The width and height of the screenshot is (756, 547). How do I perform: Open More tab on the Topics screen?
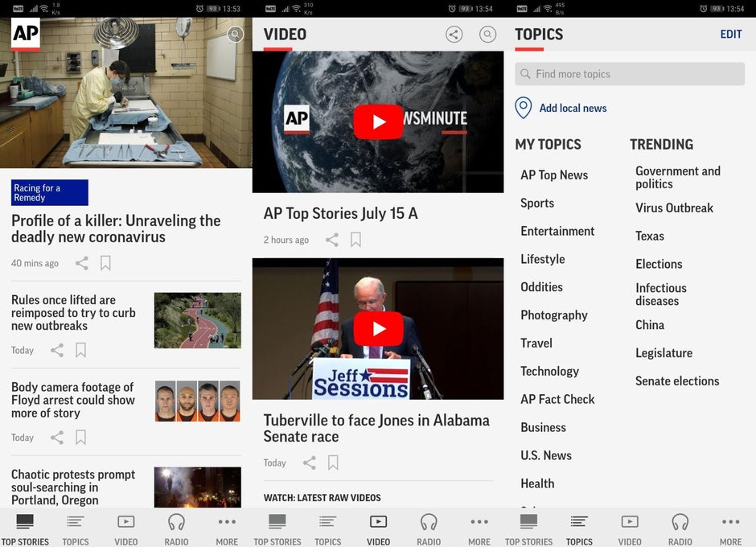coord(731,529)
